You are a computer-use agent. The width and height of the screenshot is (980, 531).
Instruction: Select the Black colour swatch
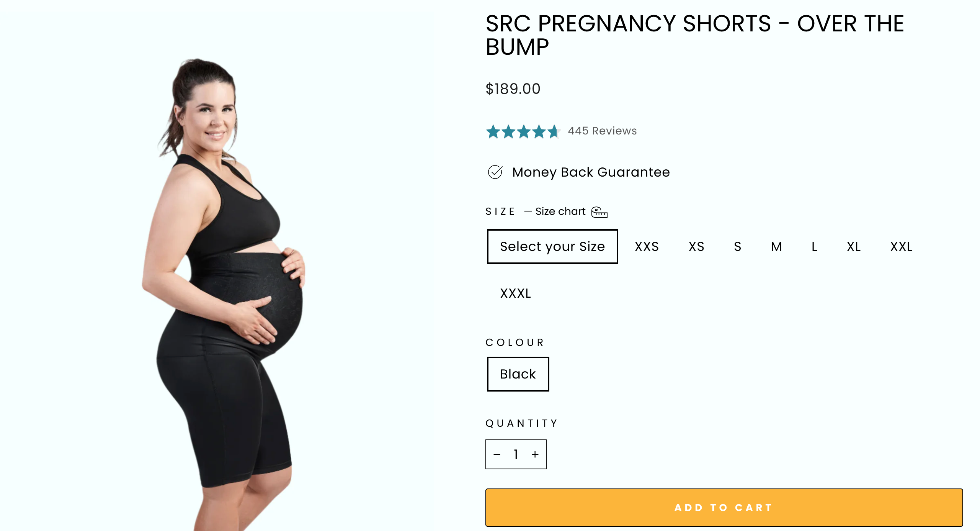point(518,374)
